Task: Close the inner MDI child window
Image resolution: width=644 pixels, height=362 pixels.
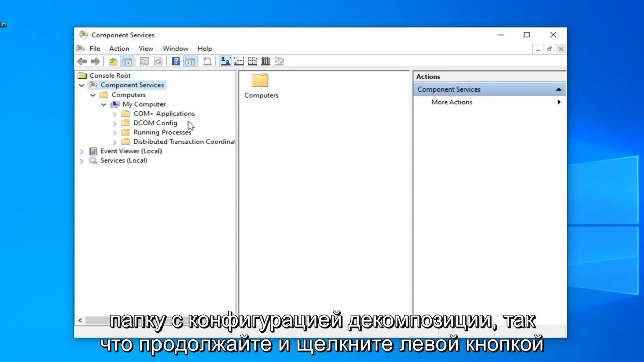Action: pyautogui.click(x=561, y=49)
